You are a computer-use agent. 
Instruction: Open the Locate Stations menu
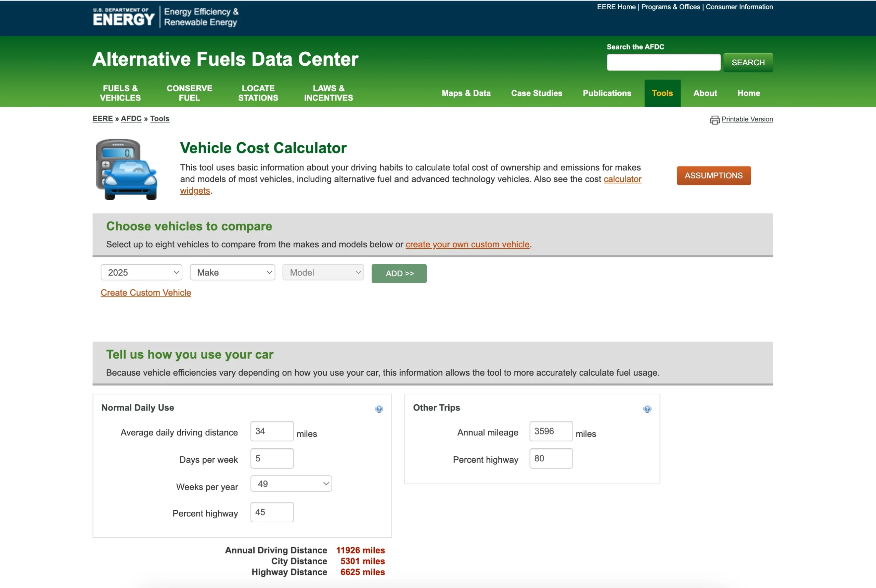pos(258,93)
